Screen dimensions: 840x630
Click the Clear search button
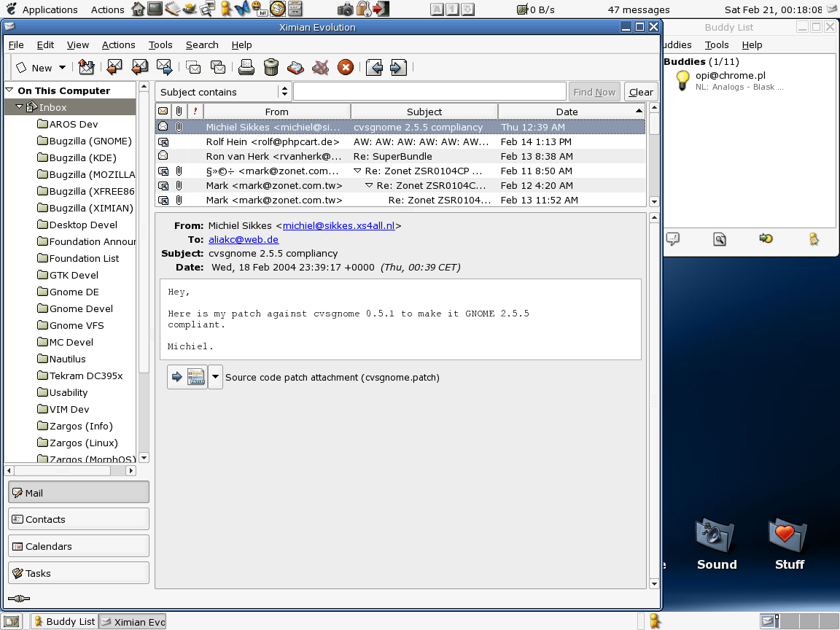[x=641, y=92]
